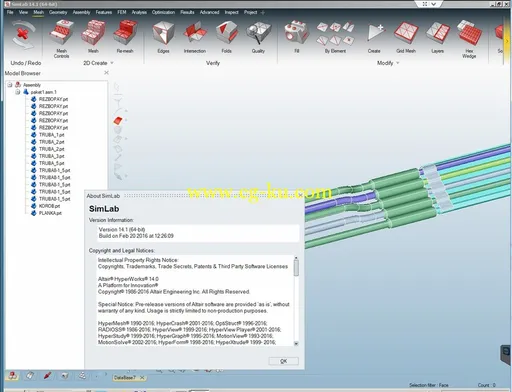
Task: Open the Inspect tab
Action: tap(231, 12)
